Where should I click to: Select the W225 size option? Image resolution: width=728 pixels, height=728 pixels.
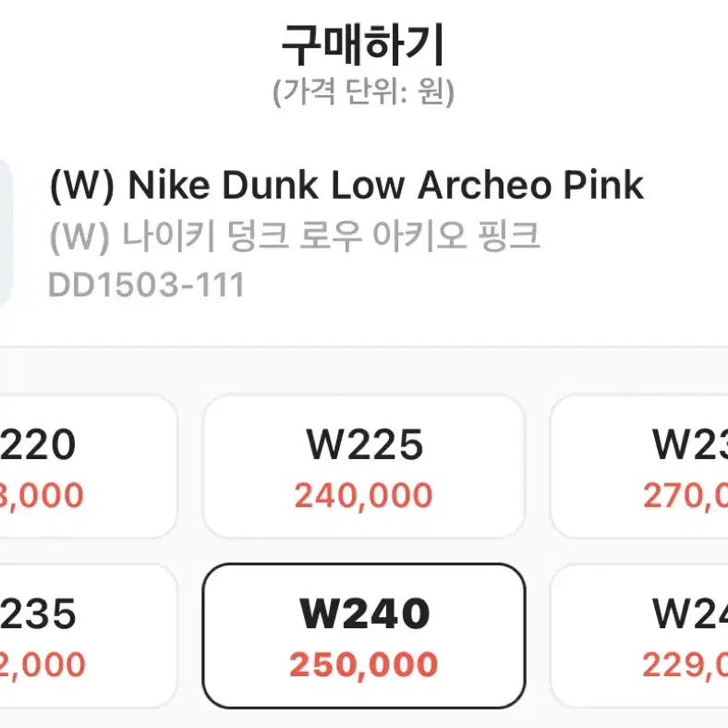point(363,467)
